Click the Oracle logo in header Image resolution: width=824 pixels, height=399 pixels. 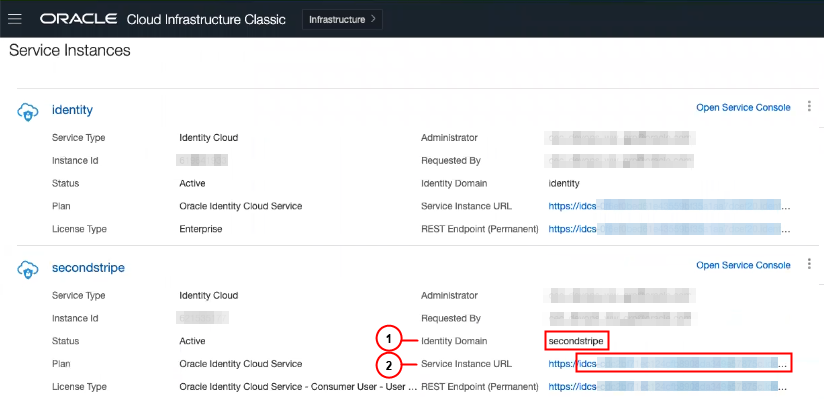point(78,19)
